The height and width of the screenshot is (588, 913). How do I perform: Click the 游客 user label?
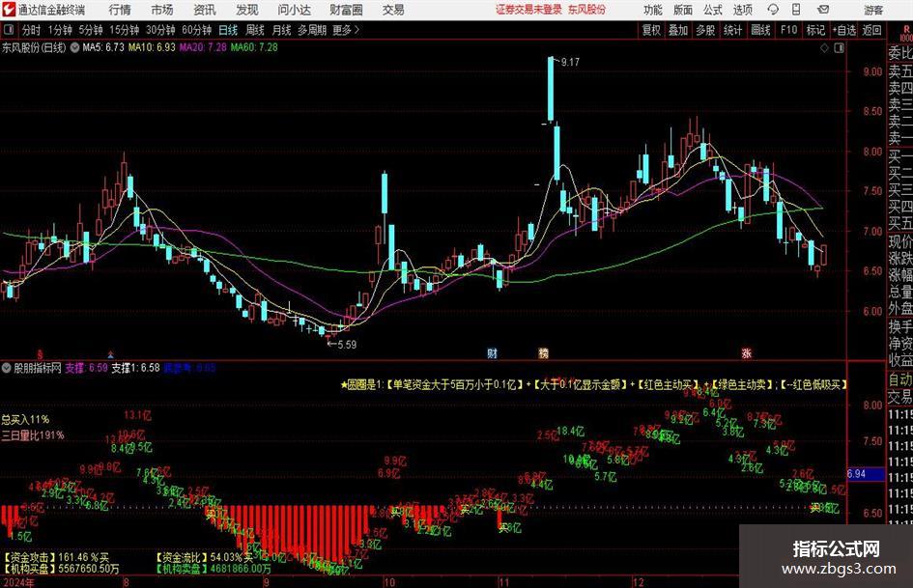point(873,10)
